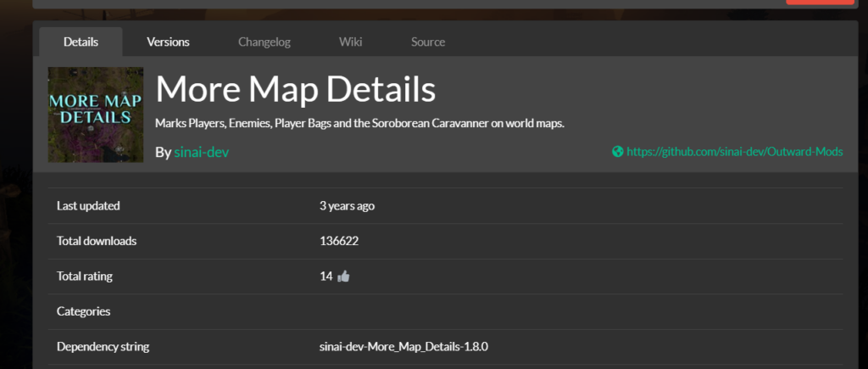Screen dimensions: 868x369
Task: Open the Changelog tab
Action: 264,42
